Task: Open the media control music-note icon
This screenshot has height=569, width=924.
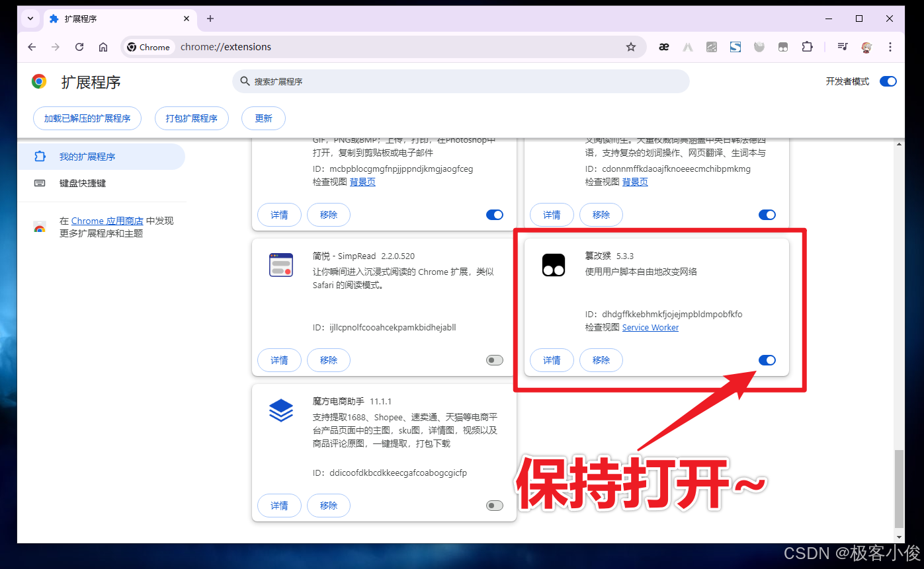Action: pyautogui.click(x=843, y=47)
